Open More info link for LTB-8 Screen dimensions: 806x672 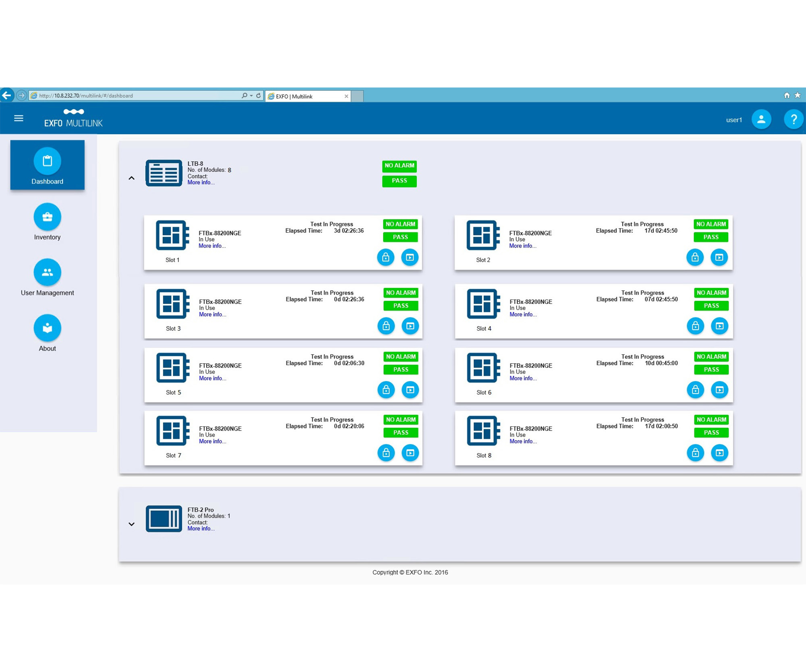(201, 183)
